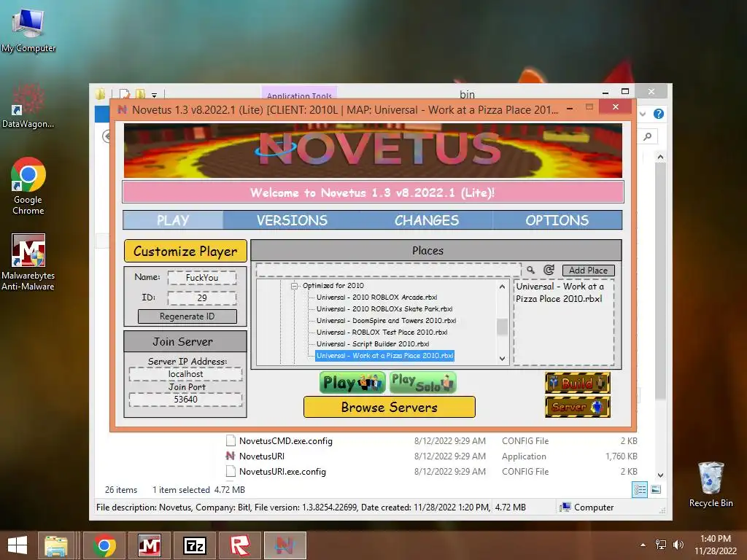The image size is (747, 560).
Task: Click places list scroll up arrow
Action: point(502,286)
